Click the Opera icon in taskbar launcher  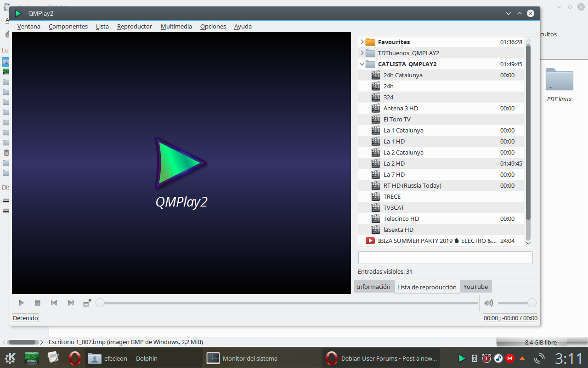[75, 358]
